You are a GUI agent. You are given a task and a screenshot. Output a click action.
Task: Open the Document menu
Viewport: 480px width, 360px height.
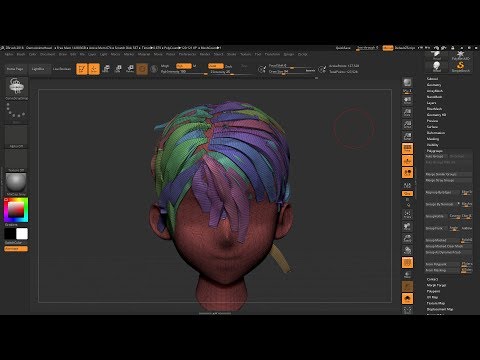point(48,54)
